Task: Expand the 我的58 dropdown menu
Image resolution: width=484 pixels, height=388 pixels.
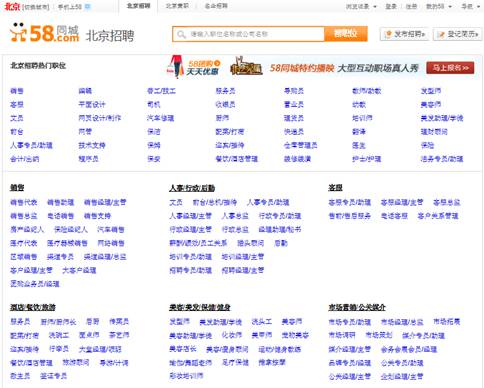Action: pyautogui.click(x=439, y=6)
